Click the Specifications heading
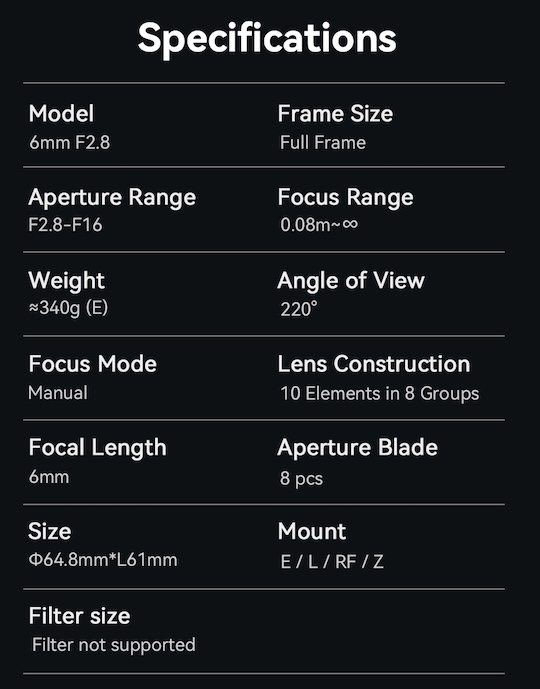Viewport: 540px width, 689px height. pyautogui.click(x=267, y=40)
